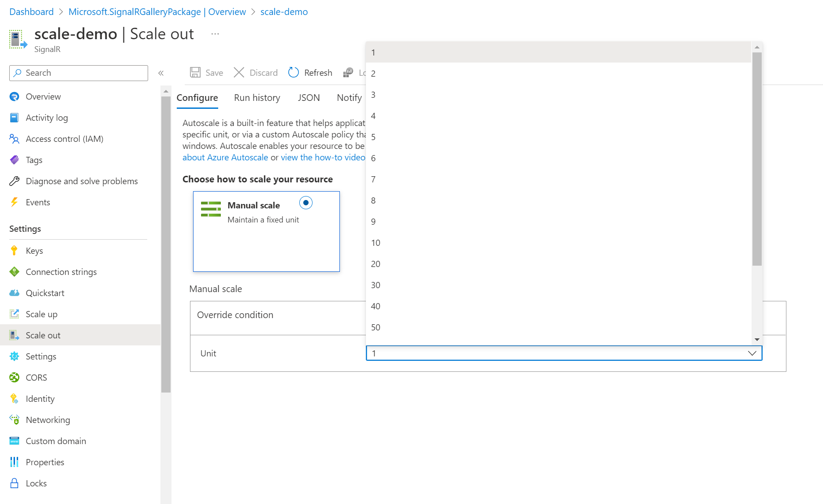
Task: Open the Scale up settings
Action: click(x=41, y=314)
